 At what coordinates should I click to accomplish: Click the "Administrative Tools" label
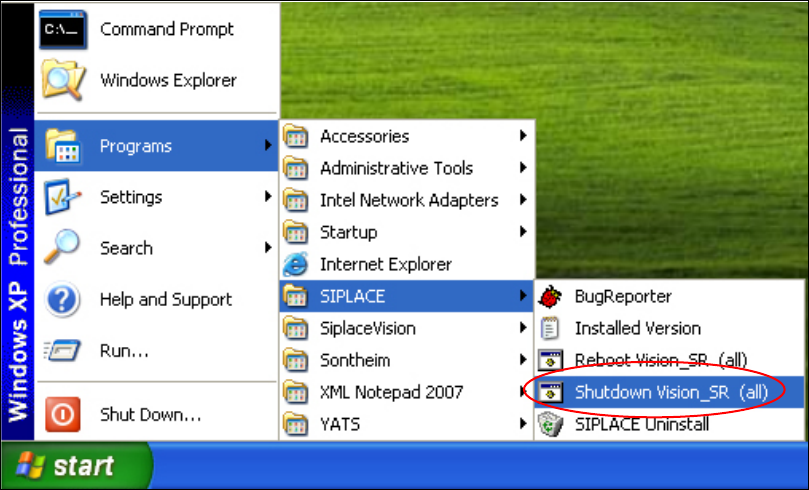396,168
